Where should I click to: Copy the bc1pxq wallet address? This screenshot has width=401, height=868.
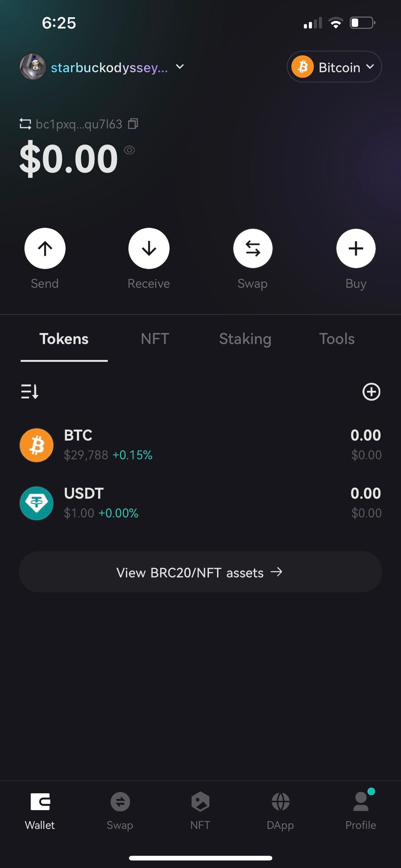pyautogui.click(x=133, y=124)
